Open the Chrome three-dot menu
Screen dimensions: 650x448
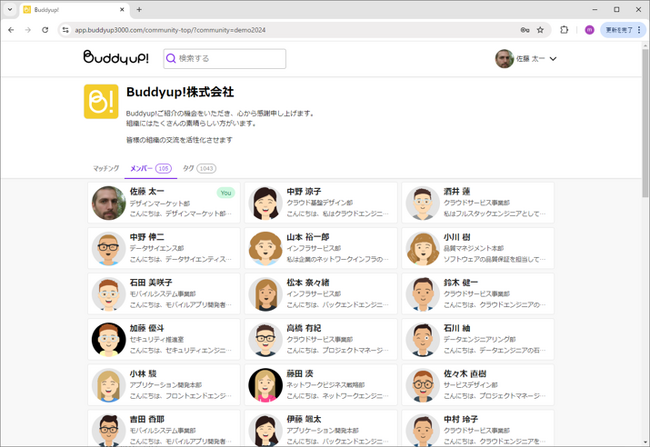pyautogui.click(x=639, y=30)
